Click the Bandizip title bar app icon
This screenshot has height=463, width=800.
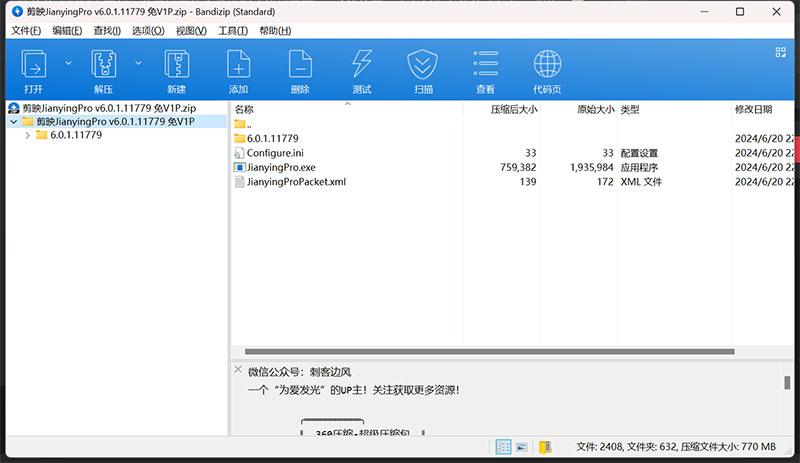coord(17,11)
